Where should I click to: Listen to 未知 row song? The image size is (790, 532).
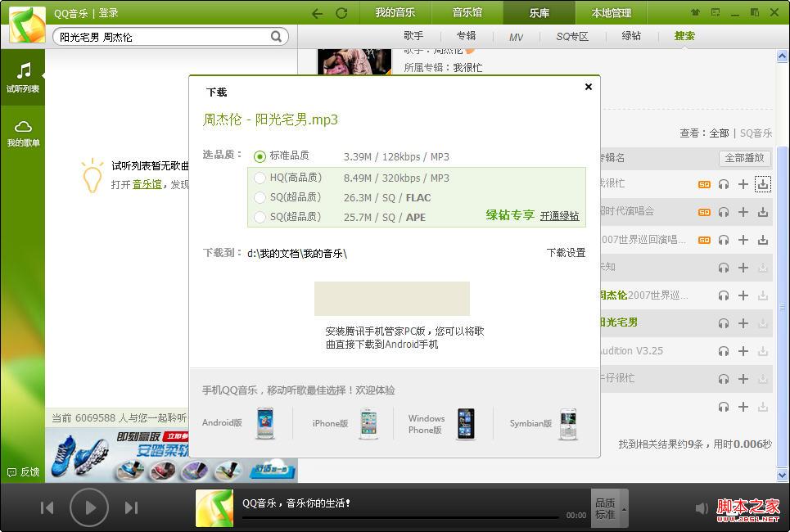(724, 268)
